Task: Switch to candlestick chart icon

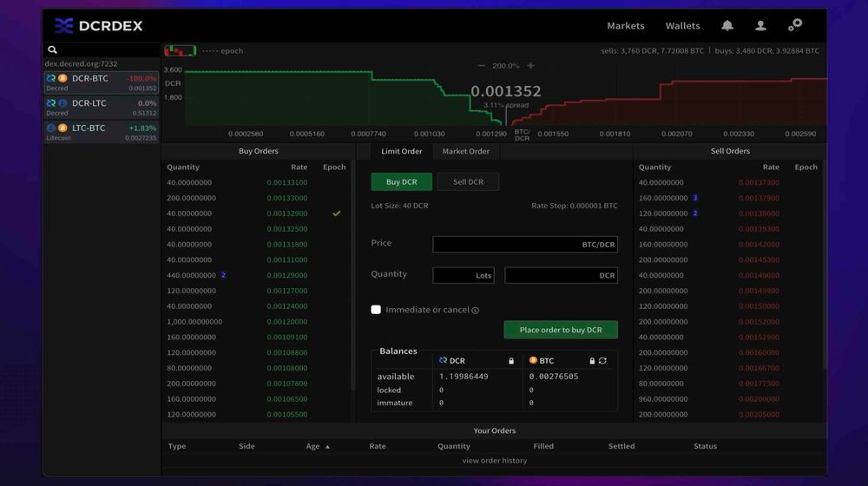Action: tap(180, 51)
